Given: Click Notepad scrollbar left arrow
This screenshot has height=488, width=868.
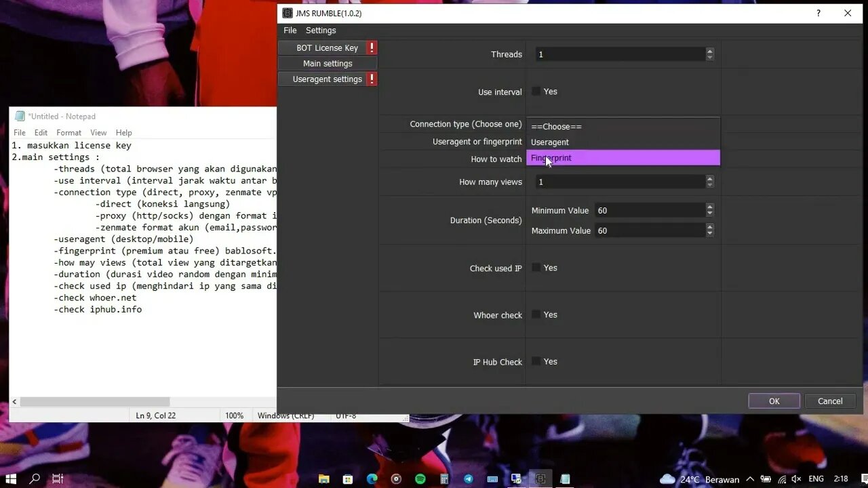Looking at the screenshot, I should pos(14,402).
